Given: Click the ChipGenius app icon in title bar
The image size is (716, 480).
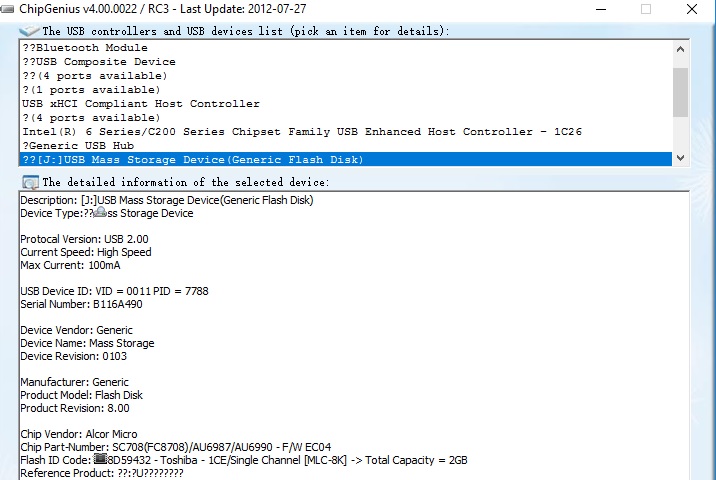Looking at the screenshot, I should coord(6,9).
